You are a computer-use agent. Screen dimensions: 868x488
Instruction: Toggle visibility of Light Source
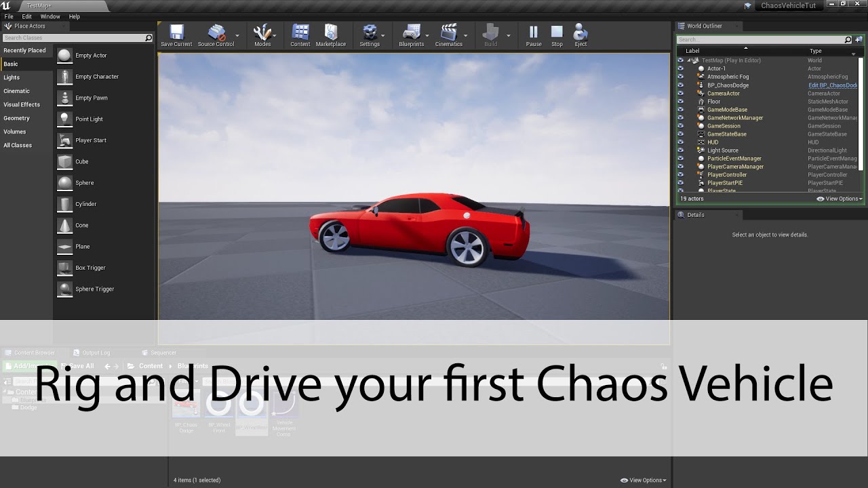681,150
